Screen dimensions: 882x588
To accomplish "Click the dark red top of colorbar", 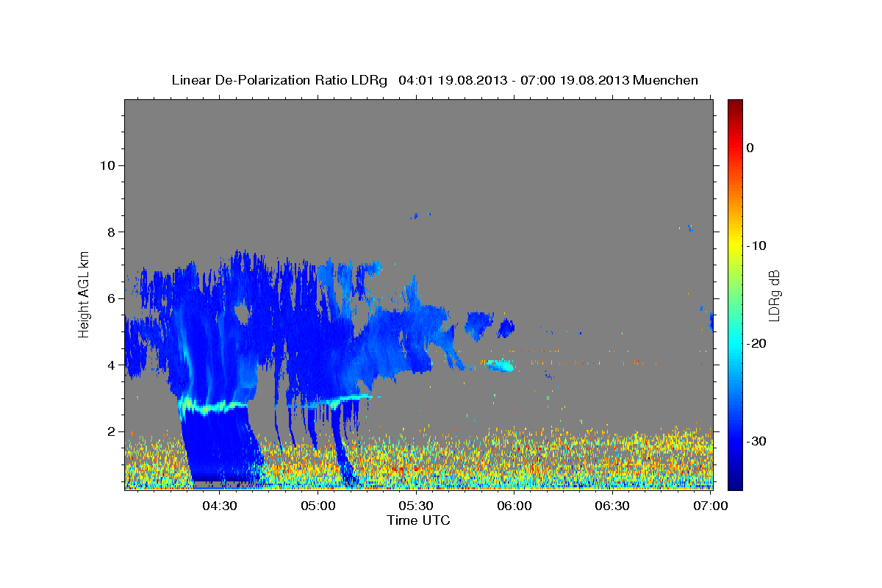I will tap(735, 107).
